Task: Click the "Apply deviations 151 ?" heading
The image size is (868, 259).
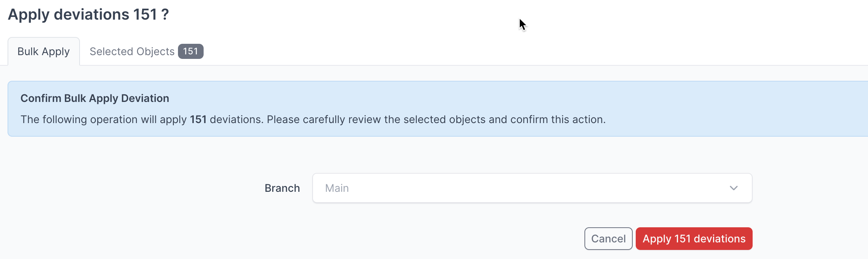Action: coord(88,15)
